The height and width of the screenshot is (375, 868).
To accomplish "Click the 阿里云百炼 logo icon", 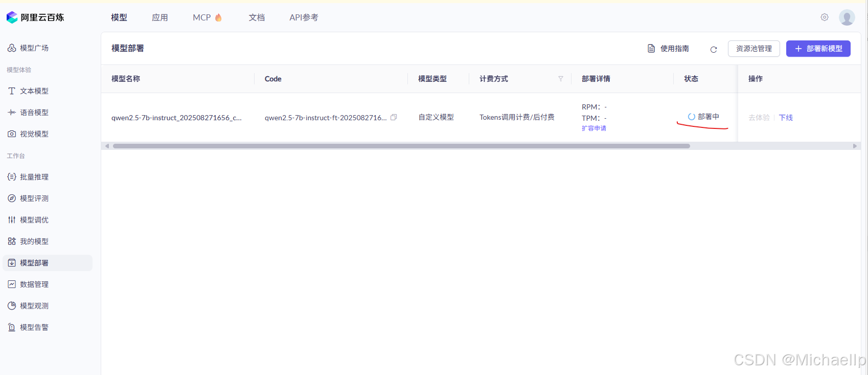I will coord(12,17).
